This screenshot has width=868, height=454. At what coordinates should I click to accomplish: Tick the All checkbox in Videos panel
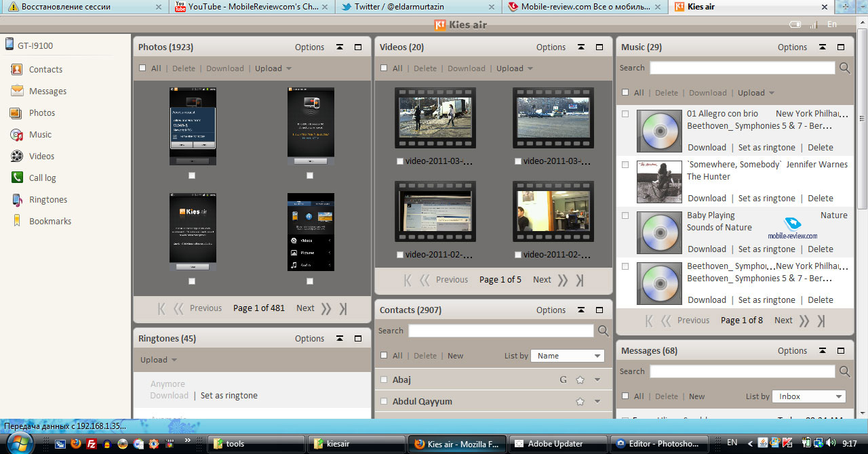coord(384,68)
